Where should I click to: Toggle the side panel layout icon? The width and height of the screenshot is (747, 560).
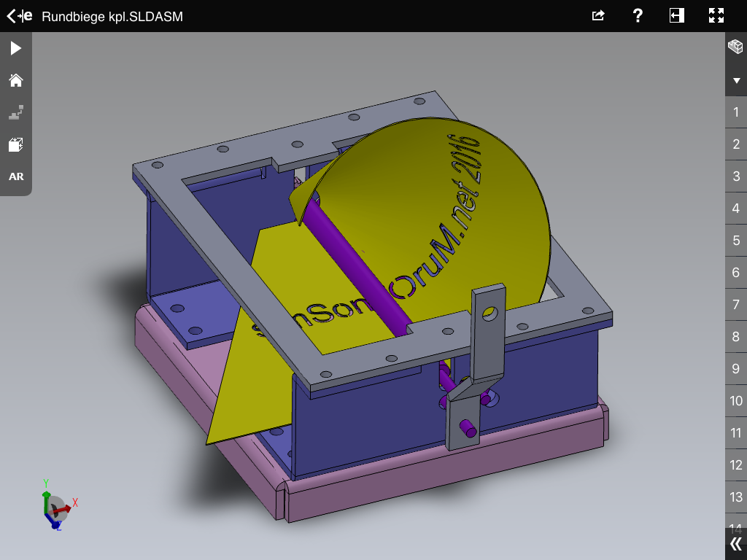[x=677, y=16]
